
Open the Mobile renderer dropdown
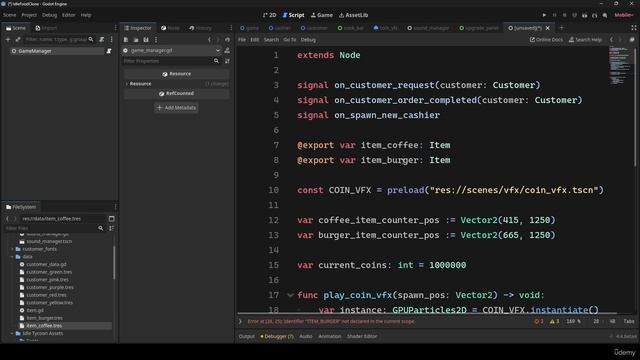(x=624, y=15)
